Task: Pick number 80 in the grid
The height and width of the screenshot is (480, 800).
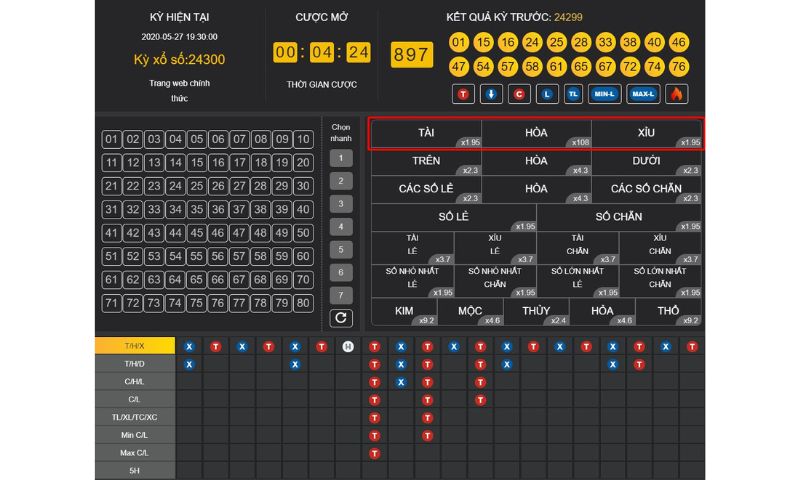Action: pos(303,304)
